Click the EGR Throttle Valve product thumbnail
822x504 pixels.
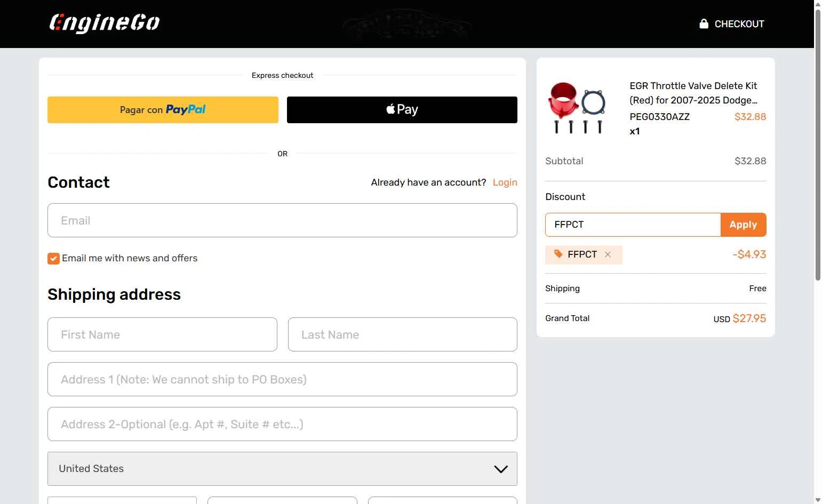pyautogui.click(x=577, y=108)
